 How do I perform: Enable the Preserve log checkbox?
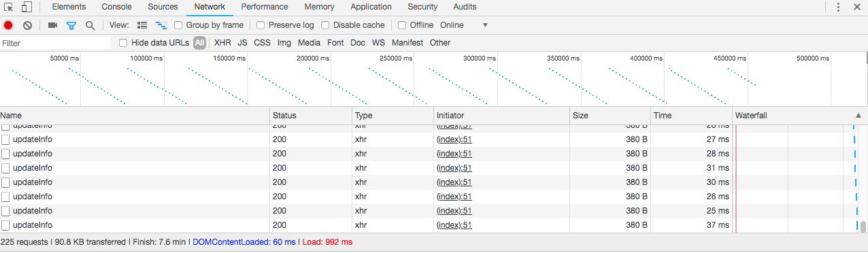tap(261, 25)
